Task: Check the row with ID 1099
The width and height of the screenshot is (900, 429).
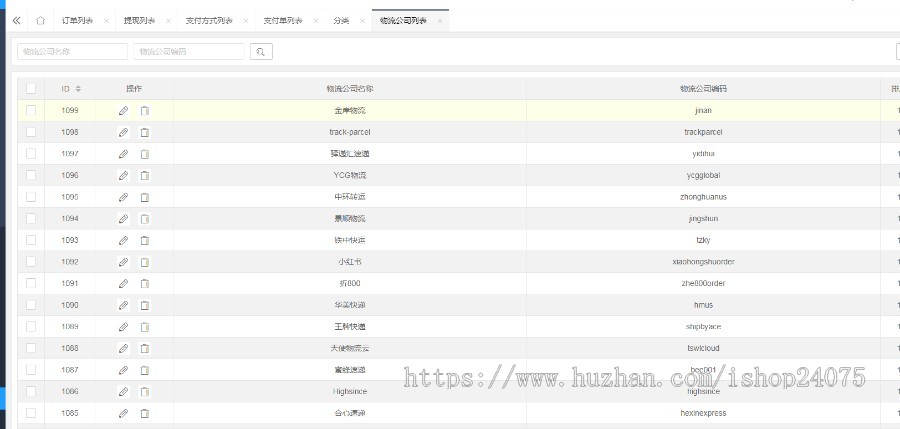Action: [31, 110]
